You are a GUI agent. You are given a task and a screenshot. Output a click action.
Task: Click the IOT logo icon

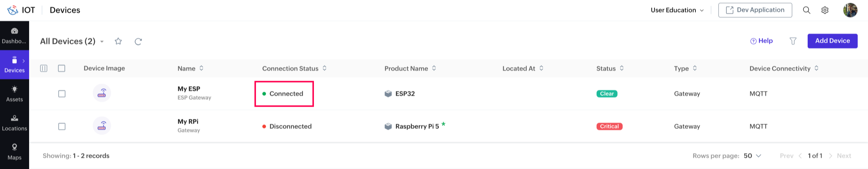(13, 10)
